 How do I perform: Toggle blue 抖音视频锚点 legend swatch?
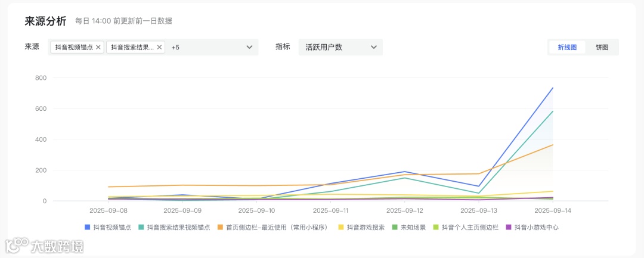click(x=87, y=227)
